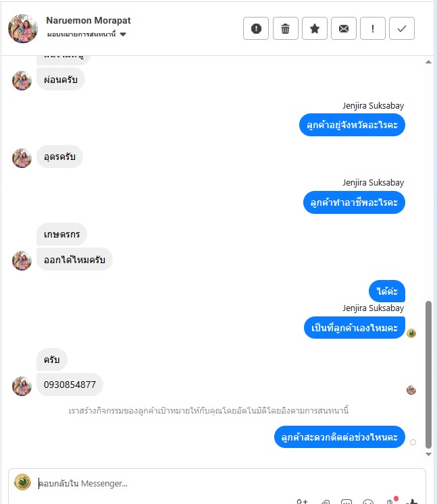Click the scrollbar up arrow
Viewport: 437px width, 504px height.
tap(428, 62)
